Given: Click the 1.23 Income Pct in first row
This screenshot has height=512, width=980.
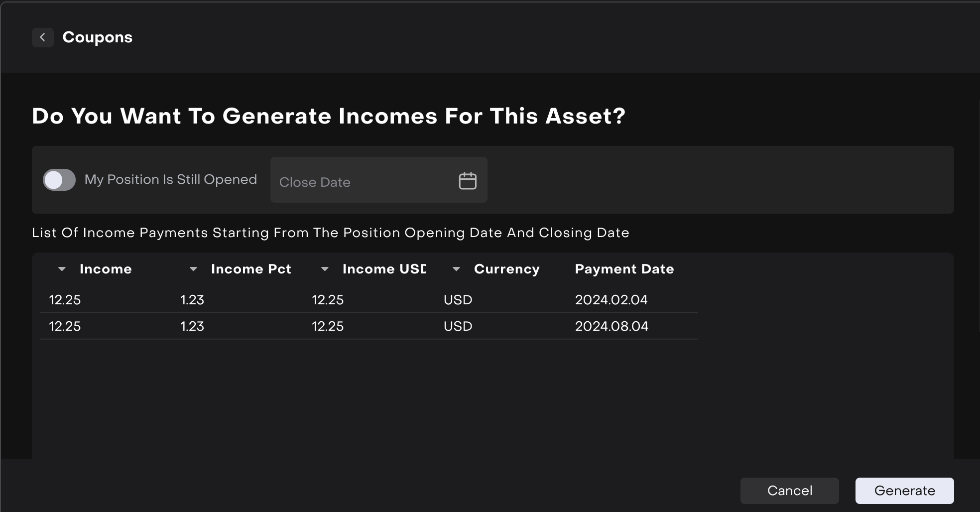Looking at the screenshot, I should (192, 300).
